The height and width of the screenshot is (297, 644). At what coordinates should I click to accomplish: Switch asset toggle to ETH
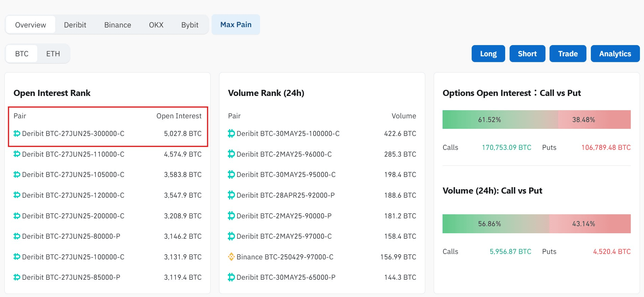pos(53,54)
